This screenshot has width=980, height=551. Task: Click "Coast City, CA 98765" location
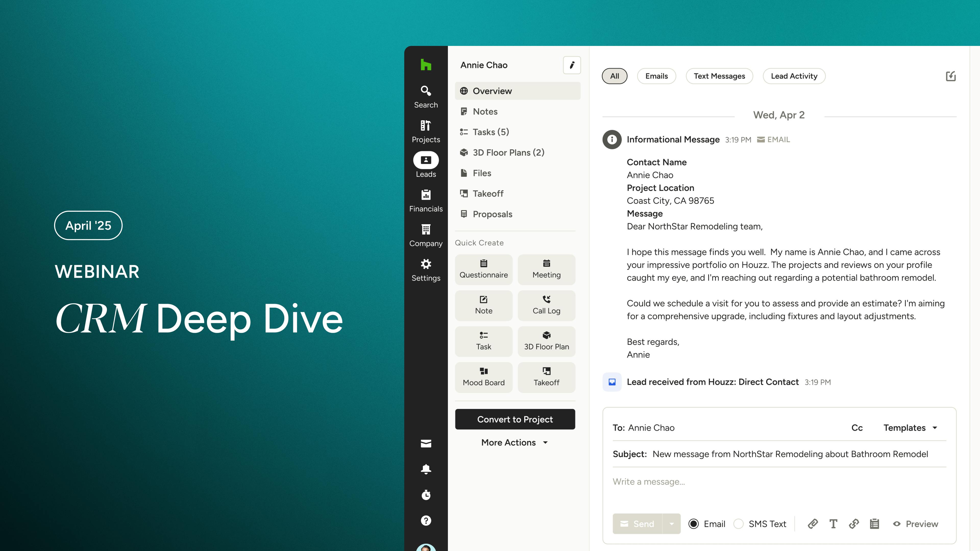pyautogui.click(x=670, y=201)
